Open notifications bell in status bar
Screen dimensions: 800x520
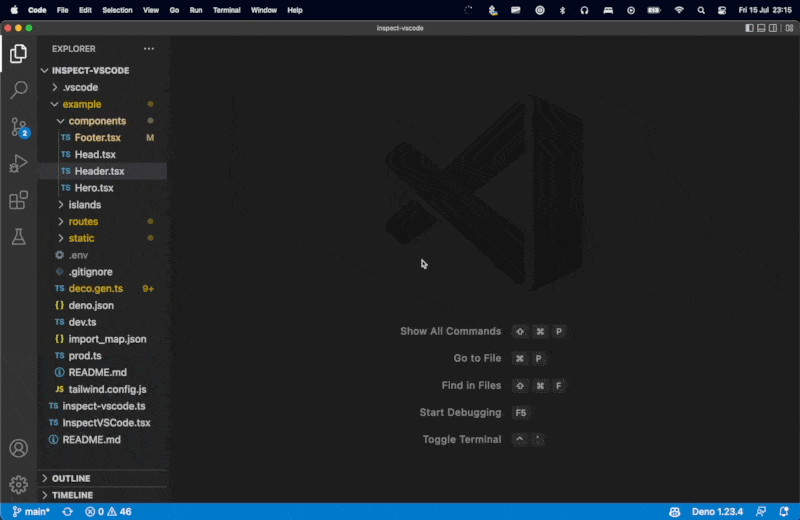click(x=784, y=511)
